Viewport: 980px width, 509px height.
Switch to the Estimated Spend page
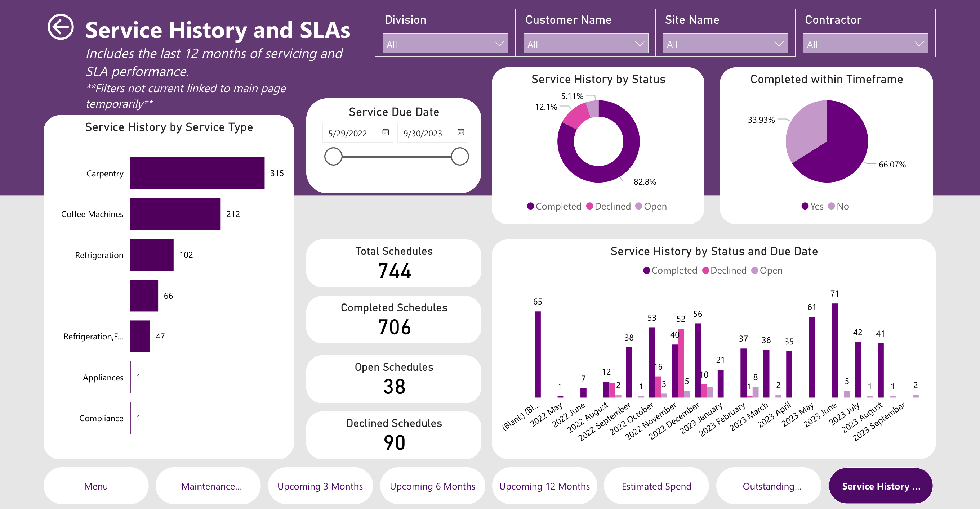(x=656, y=486)
